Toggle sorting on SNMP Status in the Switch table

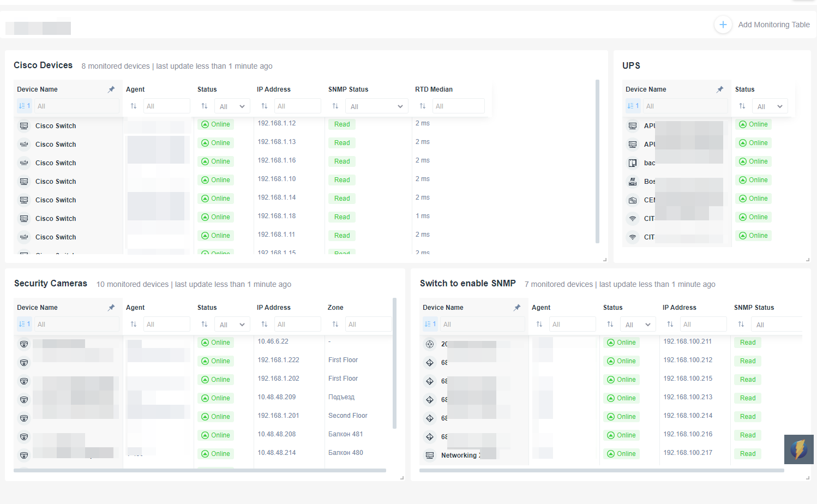tap(742, 323)
